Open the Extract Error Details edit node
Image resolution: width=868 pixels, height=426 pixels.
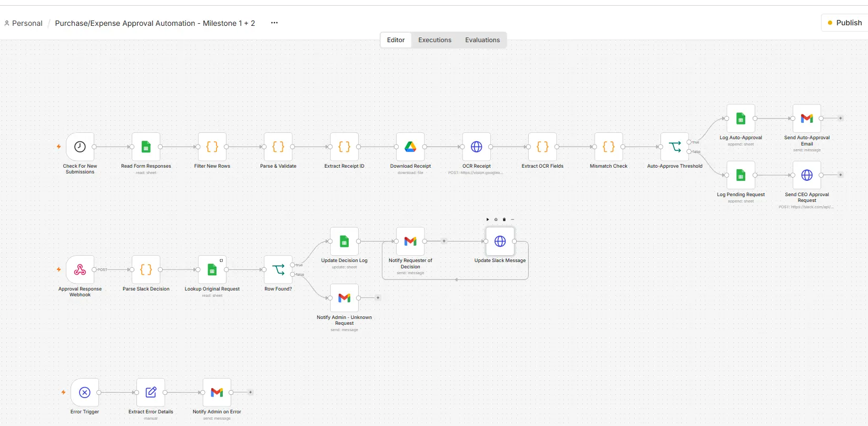151,392
